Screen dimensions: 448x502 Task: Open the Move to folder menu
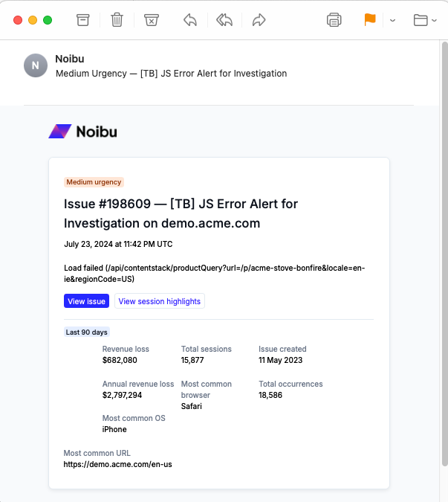[x=425, y=20]
